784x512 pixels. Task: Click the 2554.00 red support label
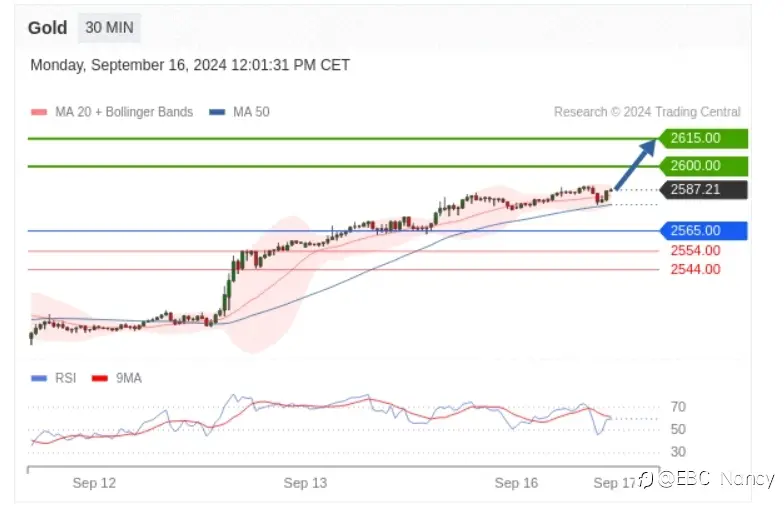(696, 250)
